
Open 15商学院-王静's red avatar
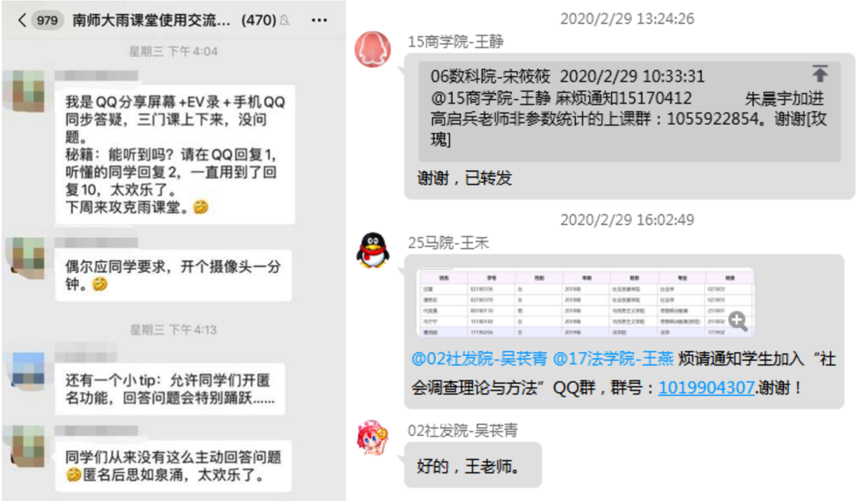coord(373,50)
